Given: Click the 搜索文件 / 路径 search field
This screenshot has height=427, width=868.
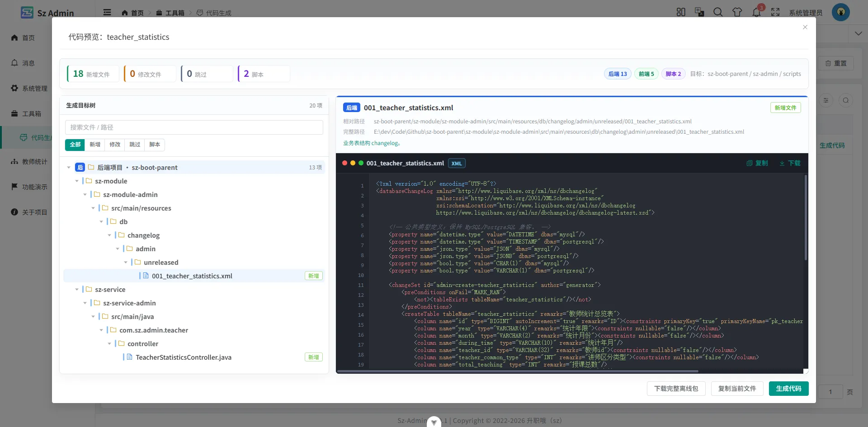Looking at the screenshot, I should 194,127.
